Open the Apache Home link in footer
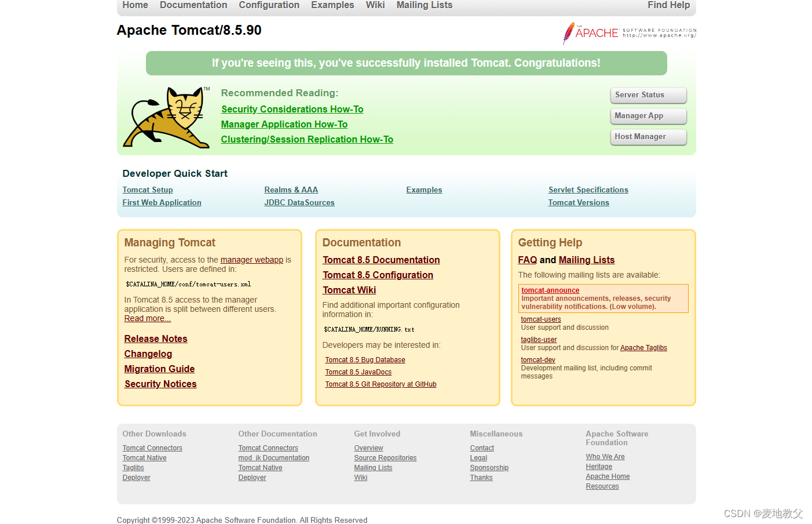Screen dimensions: 812x524 click(x=608, y=476)
